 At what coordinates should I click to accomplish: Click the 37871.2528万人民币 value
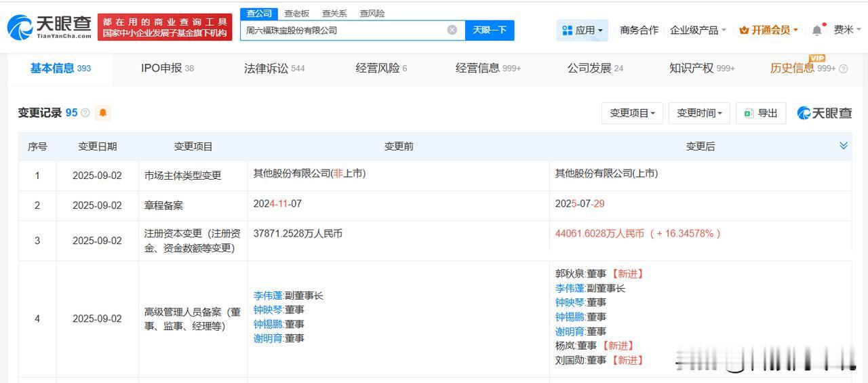coord(298,233)
